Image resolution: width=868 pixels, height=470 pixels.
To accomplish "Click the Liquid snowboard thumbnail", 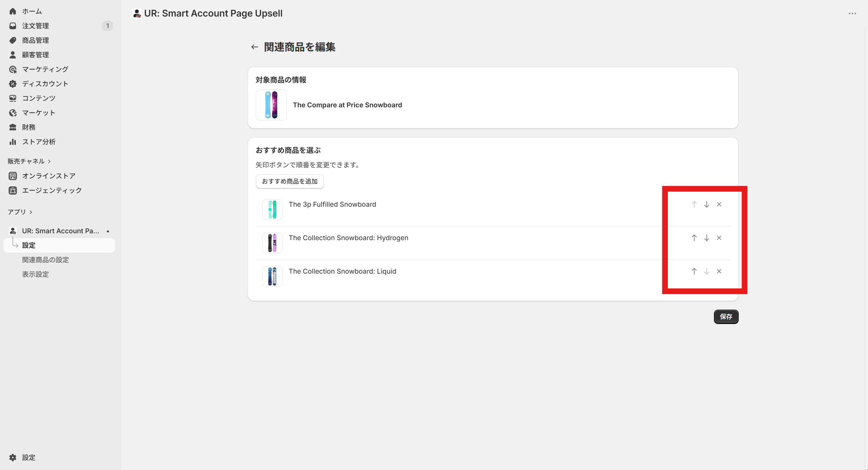I will (x=272, y=276).
